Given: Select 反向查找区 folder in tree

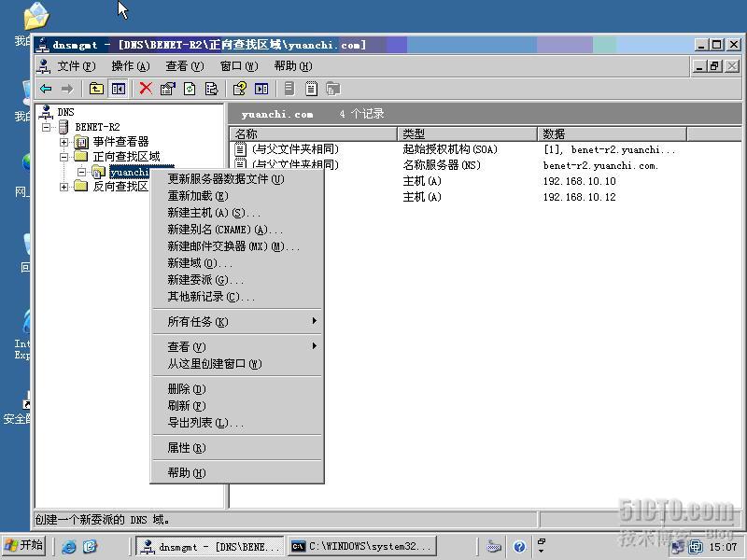Looking at the screenshot, I should click(120, 186).
